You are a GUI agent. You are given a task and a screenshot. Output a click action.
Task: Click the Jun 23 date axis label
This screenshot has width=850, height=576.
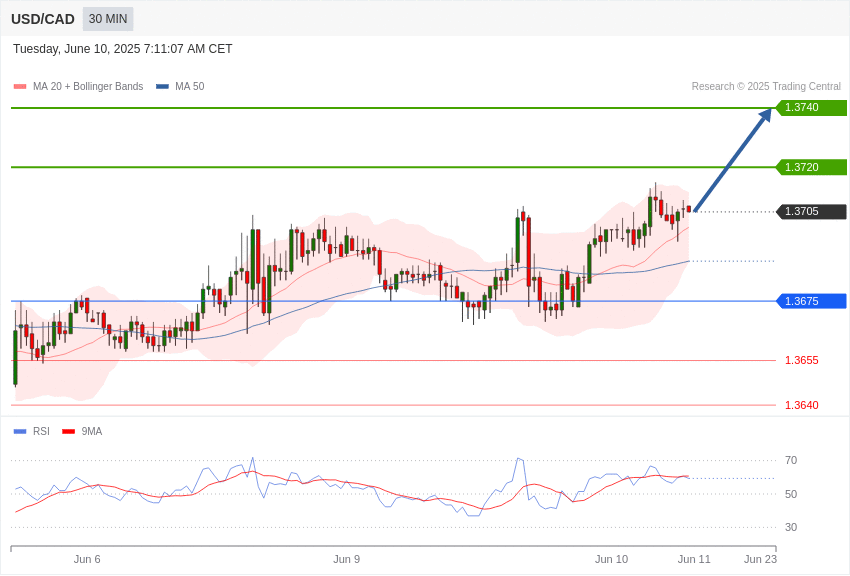tap(761, 559)
